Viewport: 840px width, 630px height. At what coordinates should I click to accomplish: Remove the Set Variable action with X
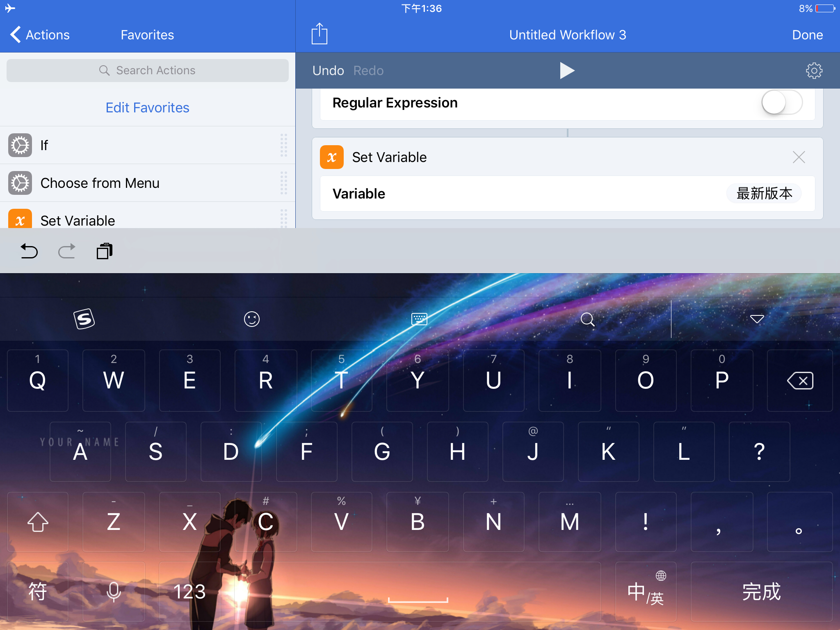point(799,157)
